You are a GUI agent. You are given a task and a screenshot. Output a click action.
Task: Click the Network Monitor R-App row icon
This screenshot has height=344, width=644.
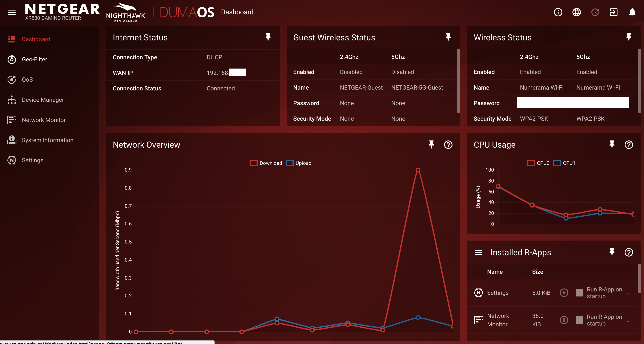[x=479, y=320]
